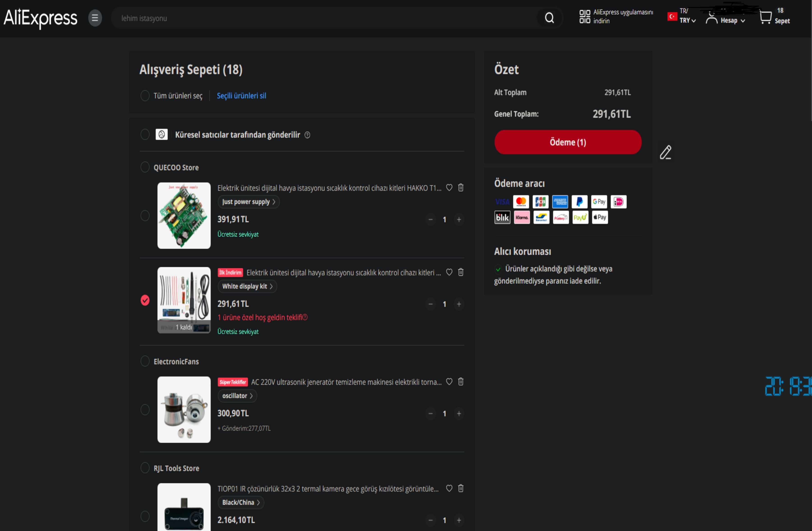Click the Google Pay icon
Viewport: 812px width, 531px height.
[599, 202]
